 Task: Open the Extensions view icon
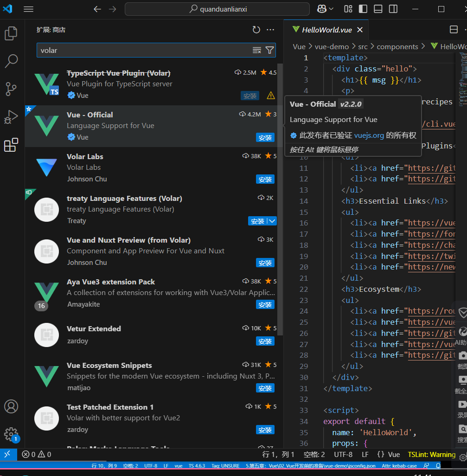[11, 145]
